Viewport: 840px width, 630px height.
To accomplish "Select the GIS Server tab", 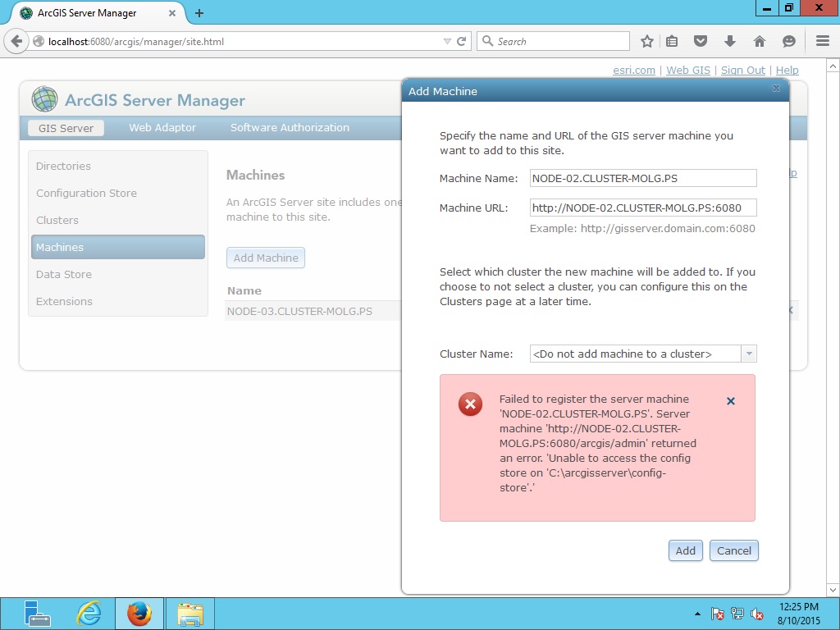I will click(66, 128).
